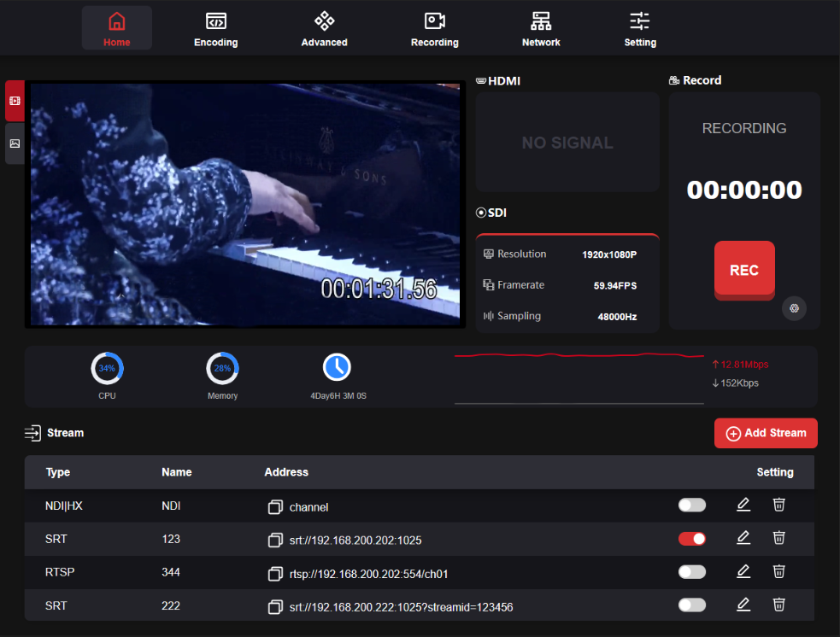Switch to the Network tab
Screen dimensions: 840x637
coord(541,29)
